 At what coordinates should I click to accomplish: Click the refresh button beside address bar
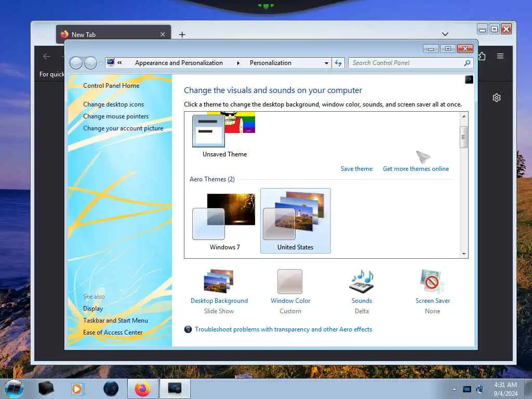point(338,63)
